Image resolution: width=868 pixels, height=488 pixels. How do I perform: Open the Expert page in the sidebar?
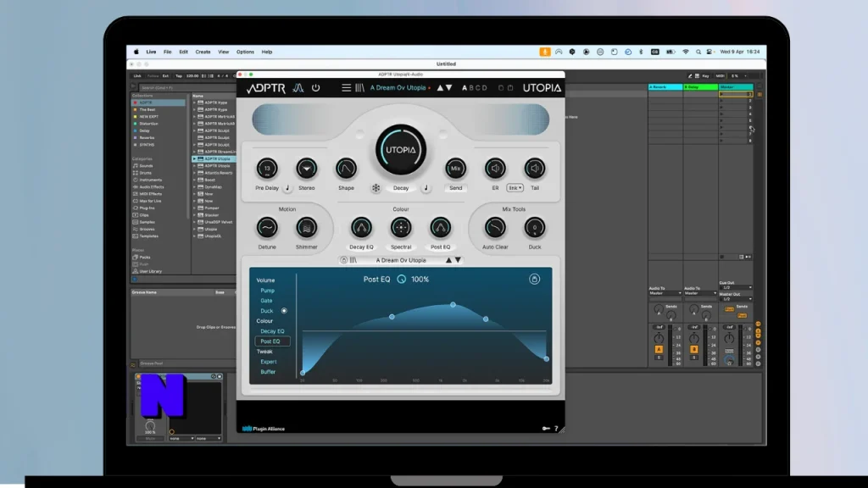click(x=269, y=362)
